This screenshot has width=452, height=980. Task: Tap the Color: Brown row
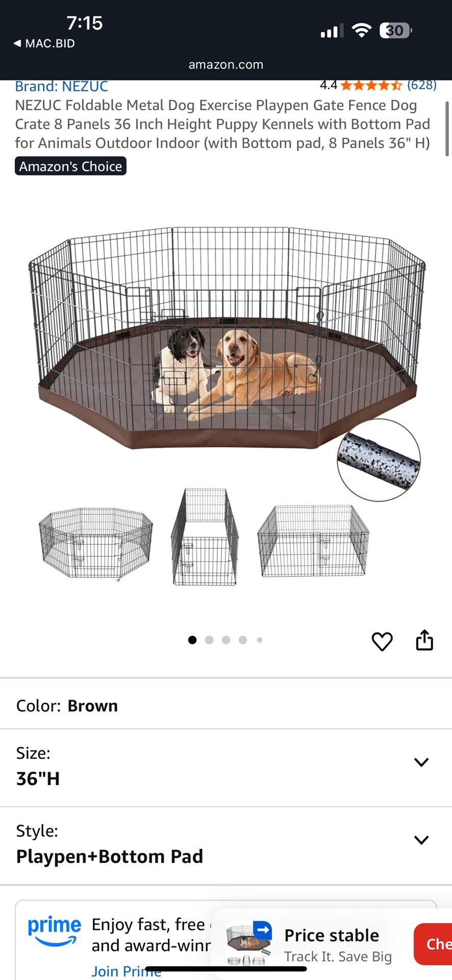[226, 705]
